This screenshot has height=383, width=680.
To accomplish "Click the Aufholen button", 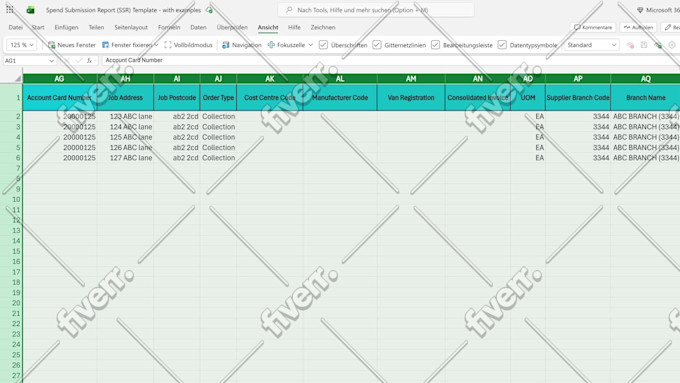I will tap(638, 27).
